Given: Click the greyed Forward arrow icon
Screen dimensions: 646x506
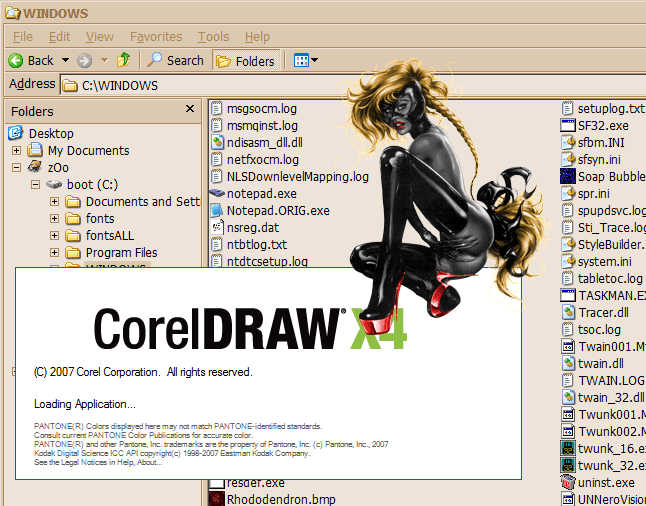Looking at the screenshot, I should [x=84, y=61].
